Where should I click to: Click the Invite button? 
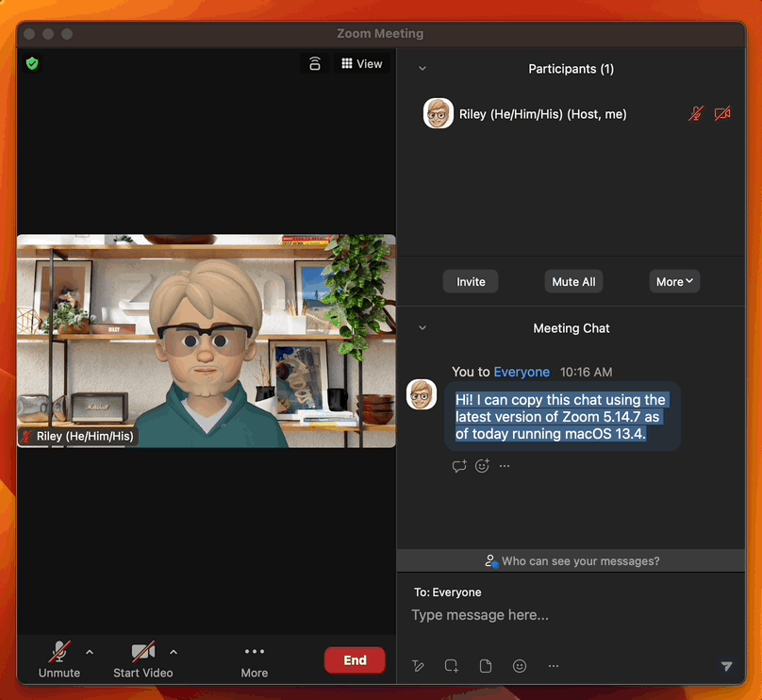471,281
